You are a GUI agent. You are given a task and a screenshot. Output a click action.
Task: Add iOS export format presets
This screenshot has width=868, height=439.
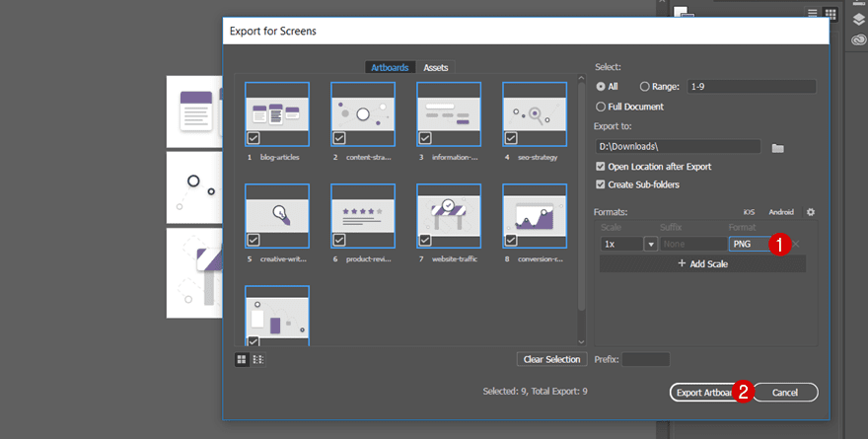pyautogui.click(x=749, y=212)
